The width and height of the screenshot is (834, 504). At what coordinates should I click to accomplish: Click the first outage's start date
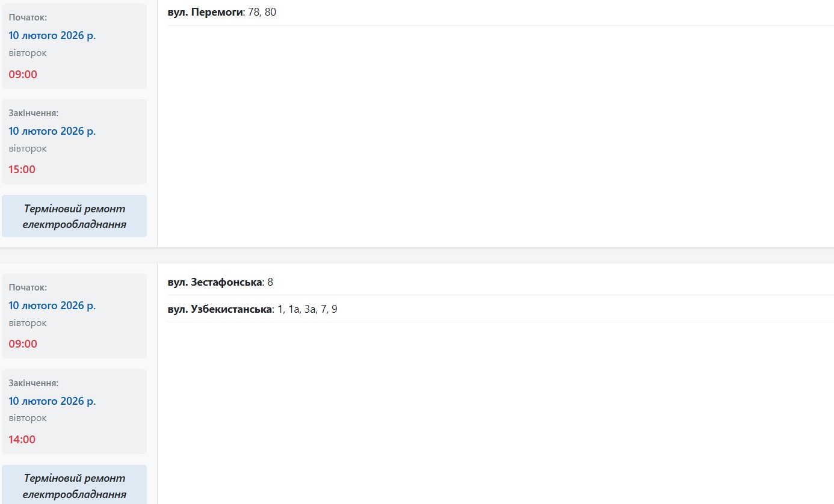pyautogui.click(x=52, y=35)
